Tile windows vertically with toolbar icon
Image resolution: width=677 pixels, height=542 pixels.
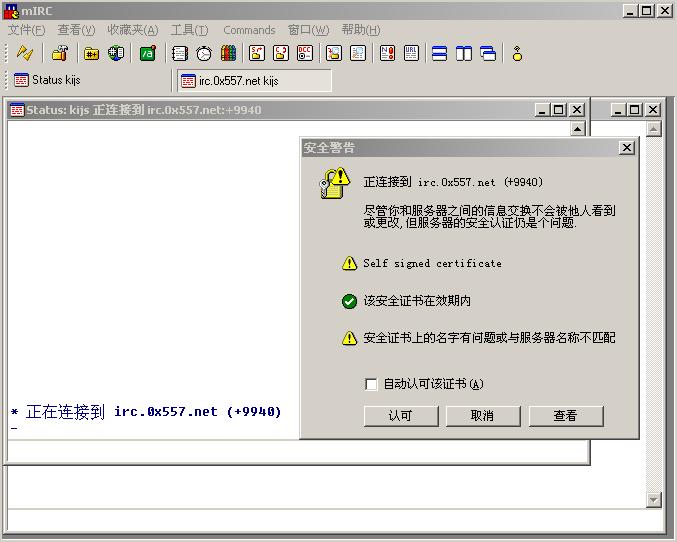point(464,54)
